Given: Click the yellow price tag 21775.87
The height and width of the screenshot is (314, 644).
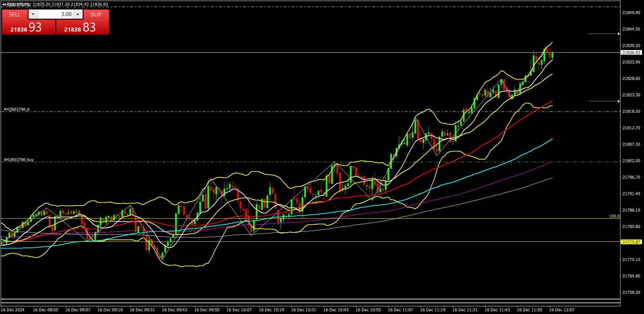Looking at the screenshot, I should [x=631, y=242].
